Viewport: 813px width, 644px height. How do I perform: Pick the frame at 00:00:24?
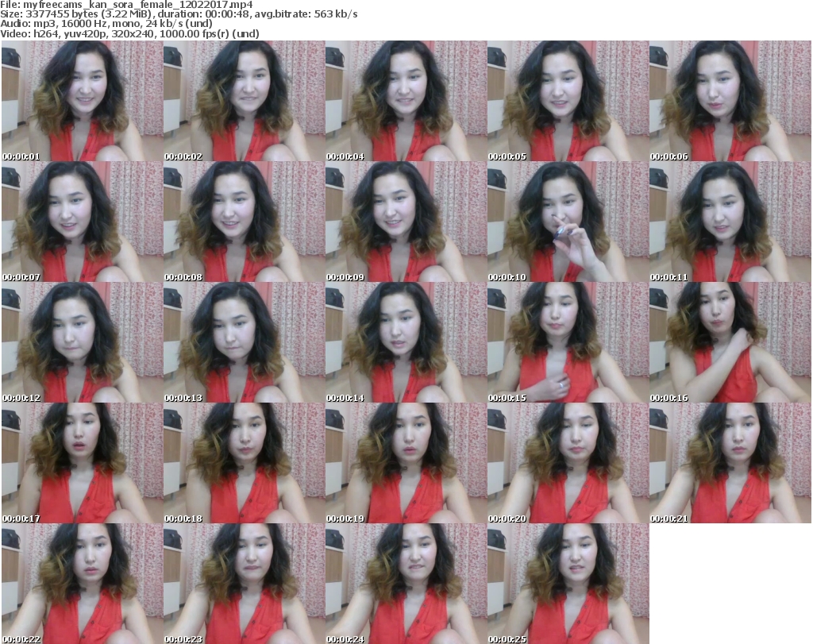tap(406, 584)
